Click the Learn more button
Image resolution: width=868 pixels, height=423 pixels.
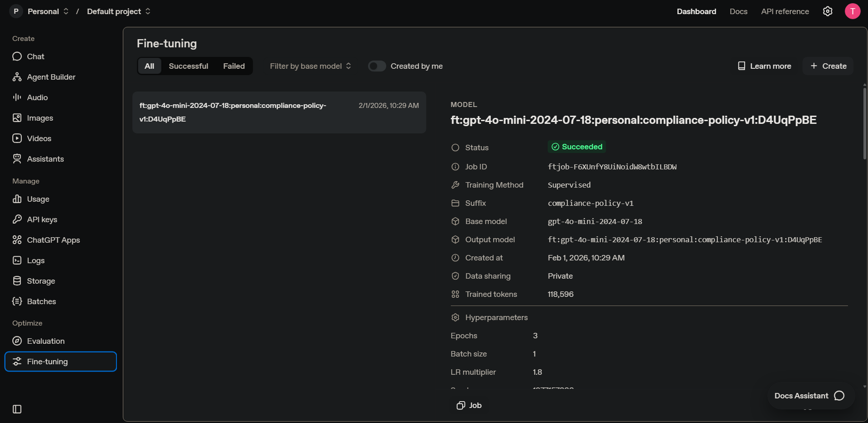[765, 66]
